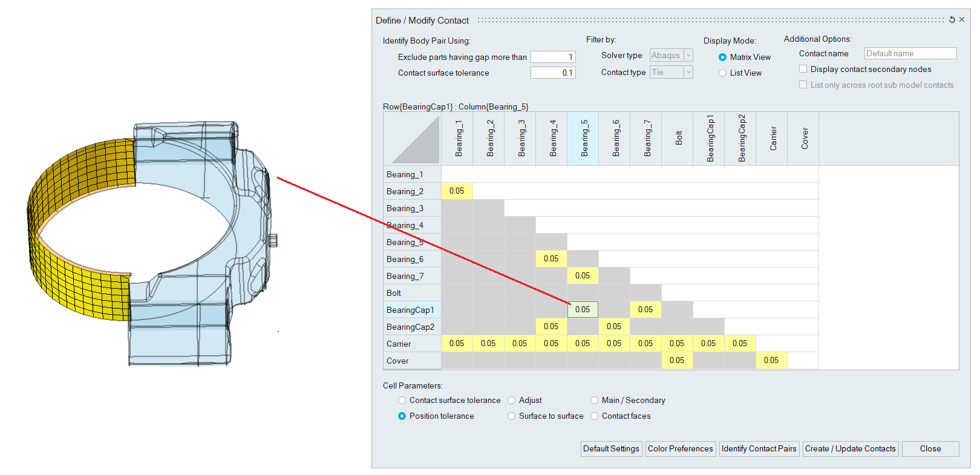Screen dimensions: 980x475
Task: Click the Bolt row header
Action: (413, 293)
